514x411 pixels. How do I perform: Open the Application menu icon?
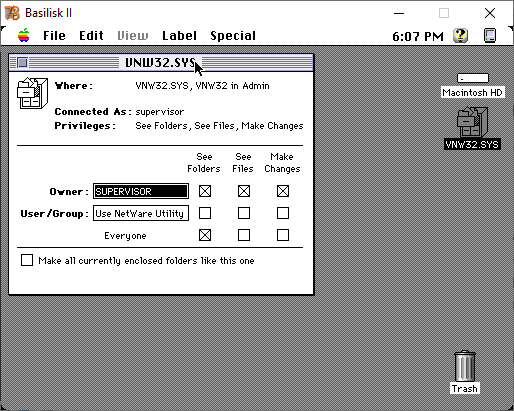coord(490,35)
